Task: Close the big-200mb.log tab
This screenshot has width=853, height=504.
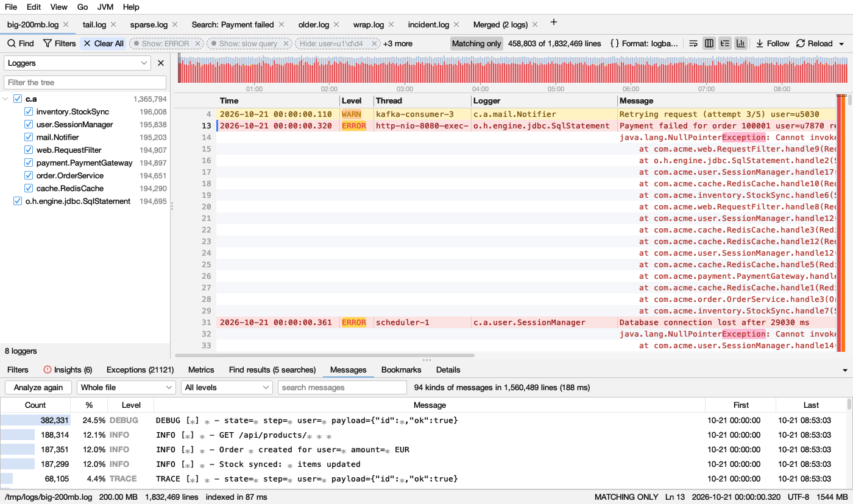Action: (66, 24)
